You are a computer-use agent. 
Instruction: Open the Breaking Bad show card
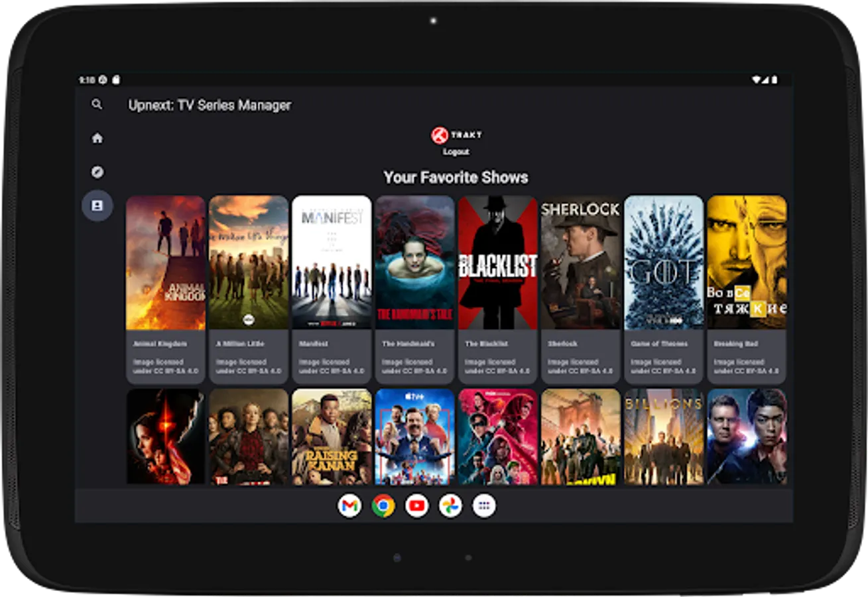pyautogui.click(x=747, y=289)
